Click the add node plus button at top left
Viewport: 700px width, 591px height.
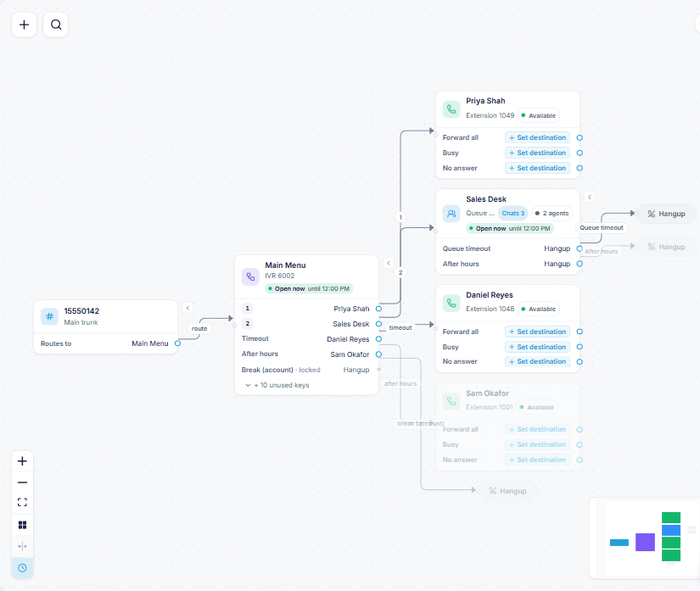[24, 25]
